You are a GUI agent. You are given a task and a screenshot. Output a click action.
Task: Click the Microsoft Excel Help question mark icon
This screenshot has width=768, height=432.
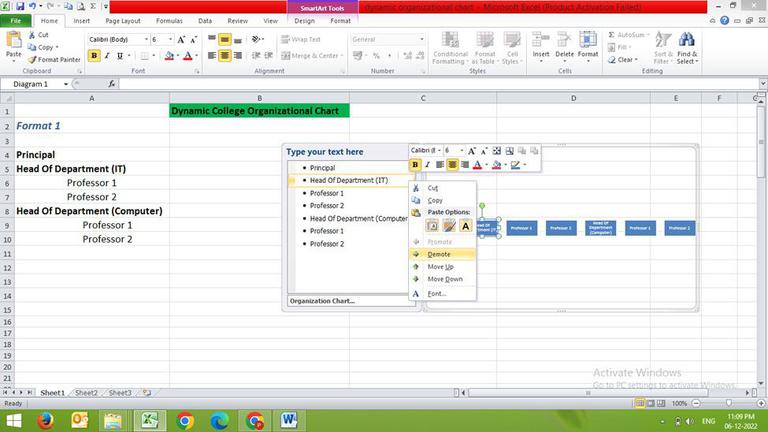tap(724, 21)
